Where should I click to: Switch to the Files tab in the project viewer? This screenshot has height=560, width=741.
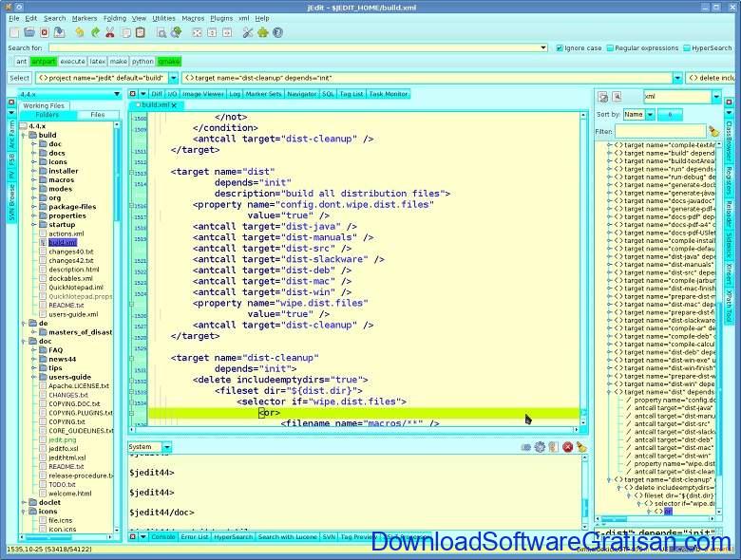(x=97, y=115)
